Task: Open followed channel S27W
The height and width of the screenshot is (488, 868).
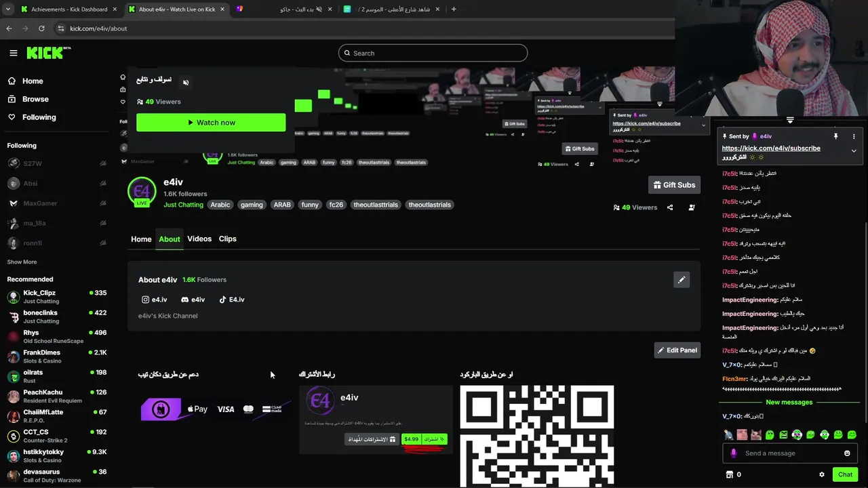Action: (57, 163)
